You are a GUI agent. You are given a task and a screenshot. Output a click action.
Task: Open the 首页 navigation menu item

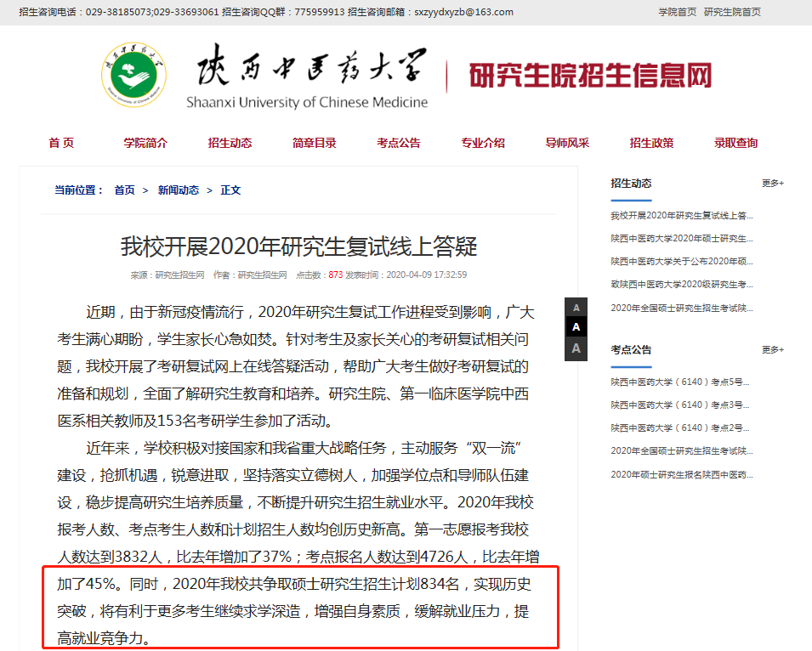(x=61, y=143)
